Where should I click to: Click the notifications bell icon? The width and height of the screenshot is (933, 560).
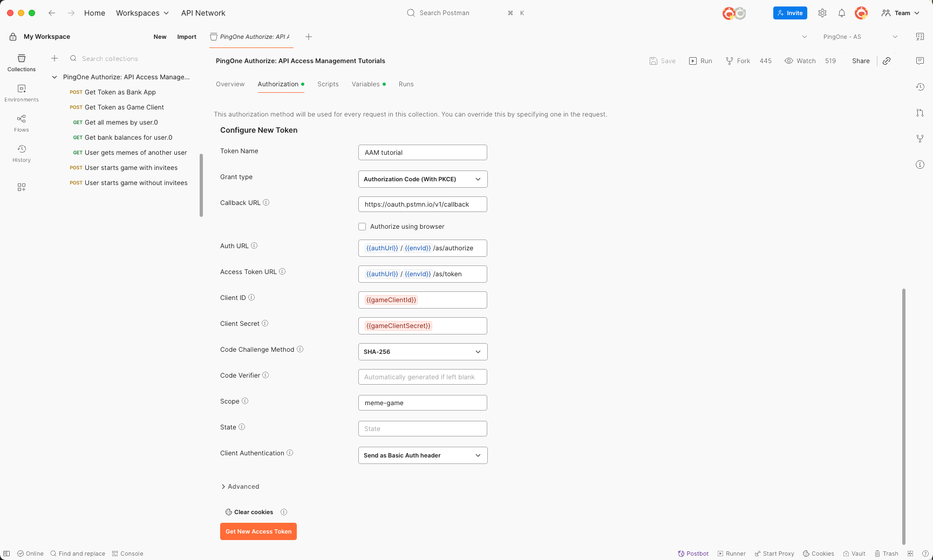tap(841, 13)
